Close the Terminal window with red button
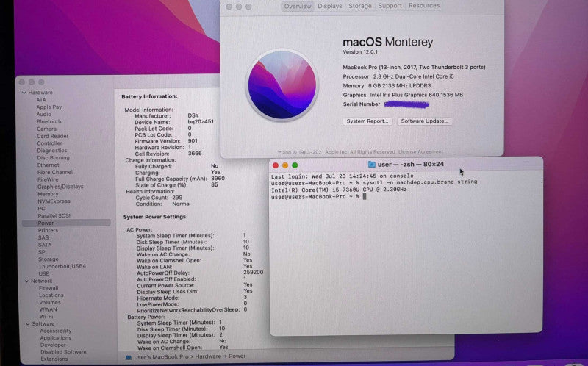Image resolution: width=588 pixels, height=366 pixels. [276, 165]
